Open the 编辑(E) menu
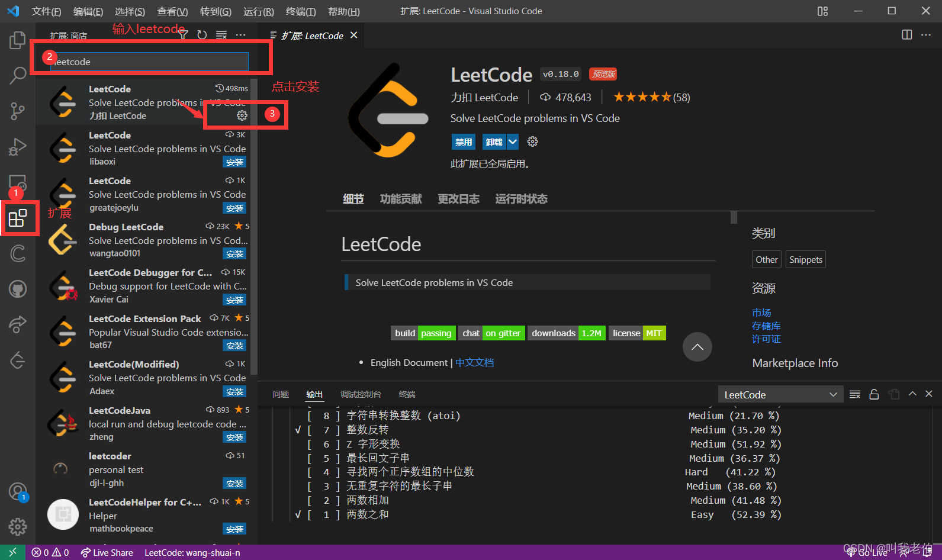The height and width of the screenshot is (560, 942). click(88, 11)
